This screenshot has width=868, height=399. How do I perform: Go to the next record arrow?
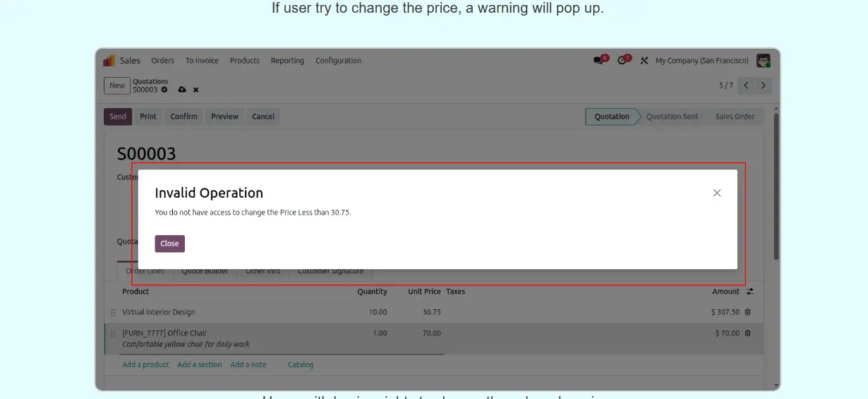click(x=763, y=85)
